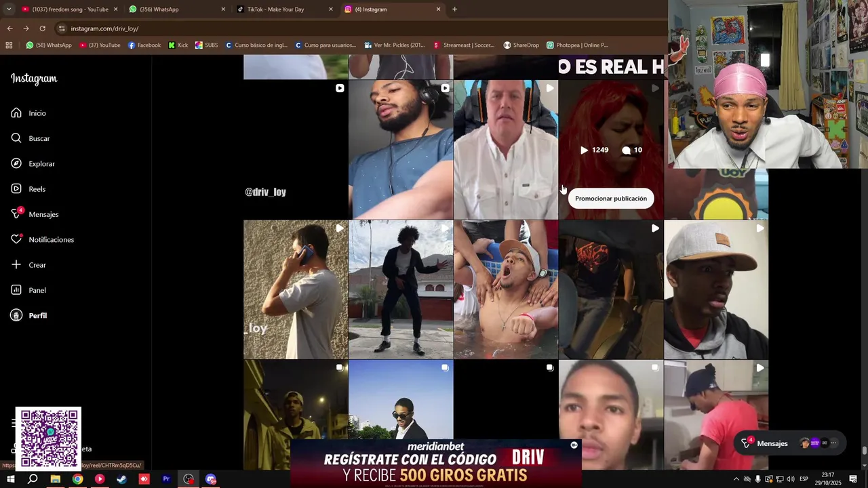Open the Chrome apps grid in bookmarks bar
The height and width of the screenshot is (488, 868).
[x=9, y=45]
